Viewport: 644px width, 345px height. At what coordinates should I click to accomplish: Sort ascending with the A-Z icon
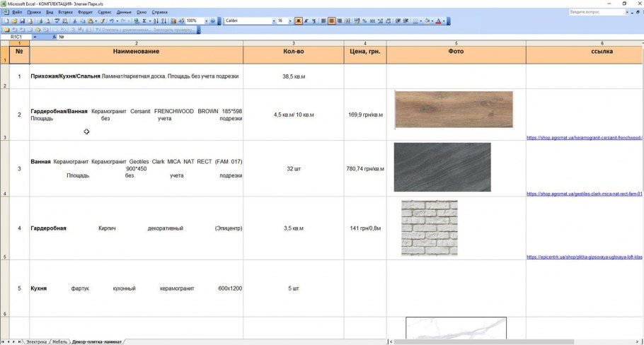[x=156, y=21]
